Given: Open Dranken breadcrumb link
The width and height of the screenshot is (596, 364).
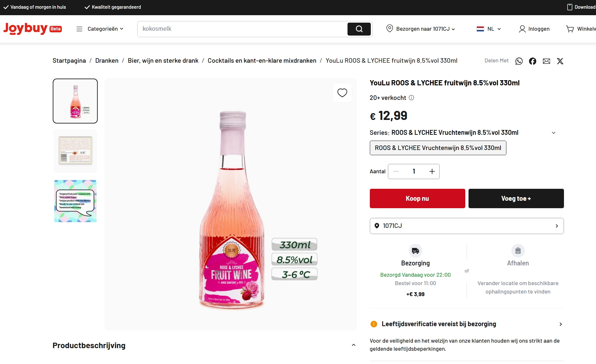Looking at the screenshot, I should click(107, 61).
